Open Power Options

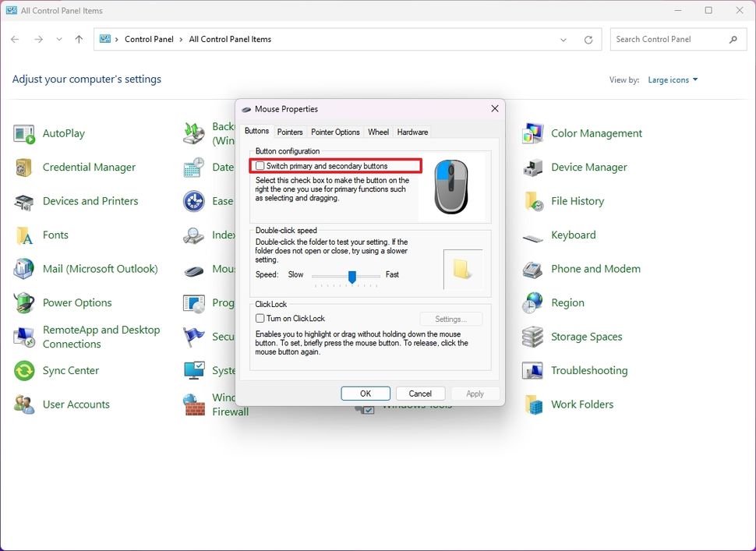(77, 302)
